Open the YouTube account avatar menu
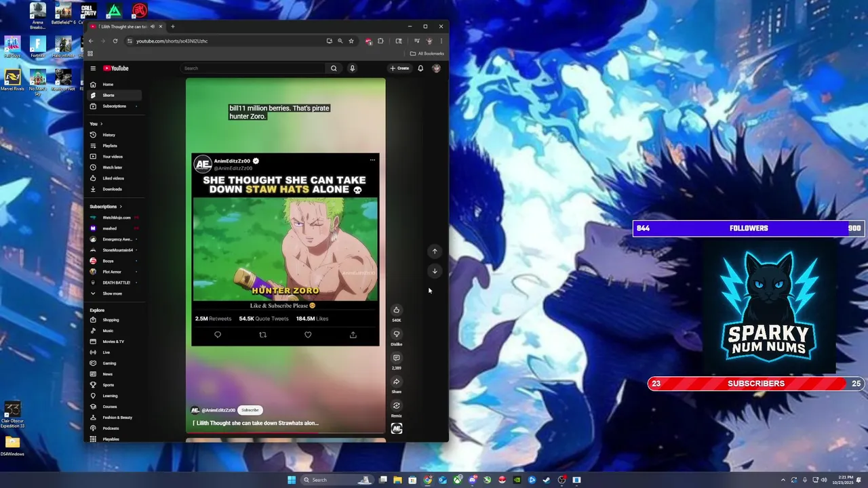 coord(436,68)
